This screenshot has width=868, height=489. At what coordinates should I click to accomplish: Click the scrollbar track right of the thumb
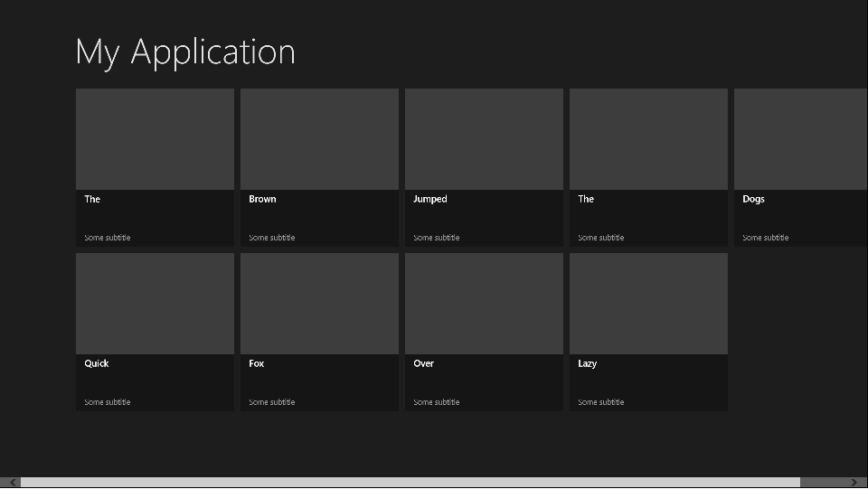pos(823,483)
